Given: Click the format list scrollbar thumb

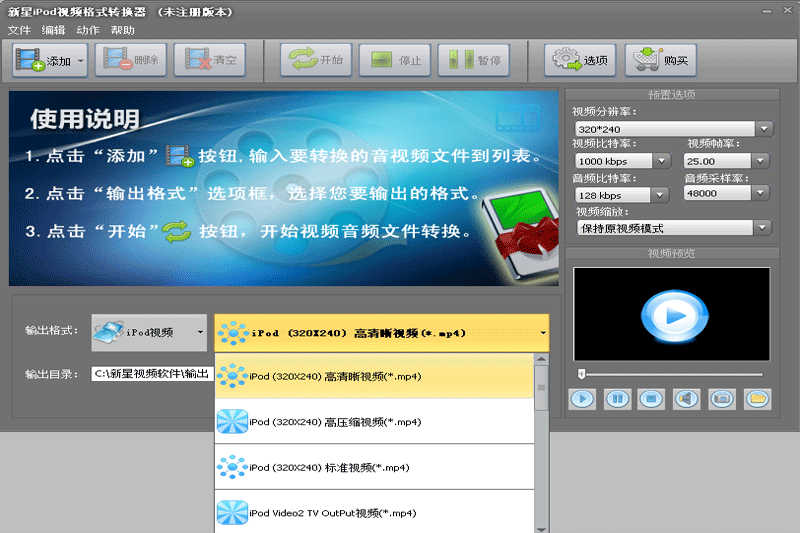Looking at the screenshot, I should coord(541,388).
